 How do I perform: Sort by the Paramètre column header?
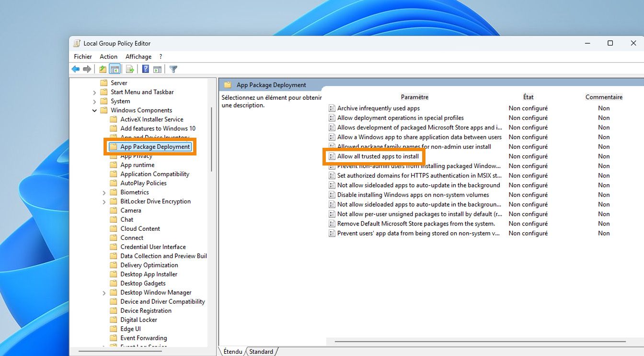pyautogui.click(x=415, y=97)
